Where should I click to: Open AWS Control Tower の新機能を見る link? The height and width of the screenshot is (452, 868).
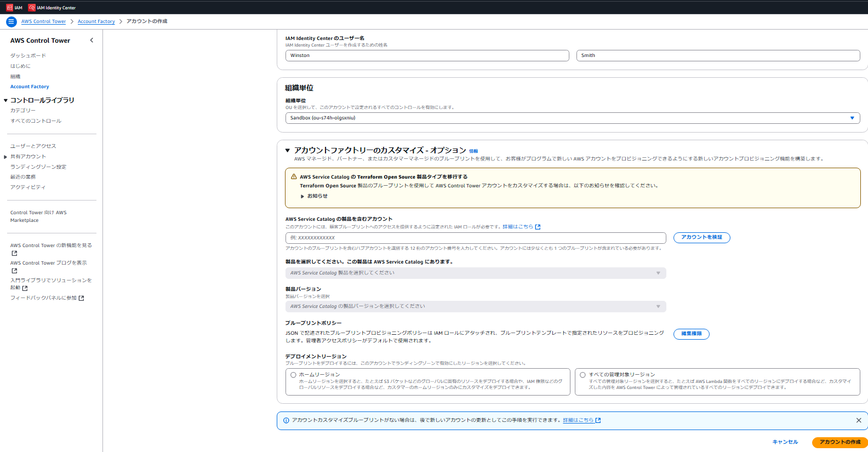(51, 245)
